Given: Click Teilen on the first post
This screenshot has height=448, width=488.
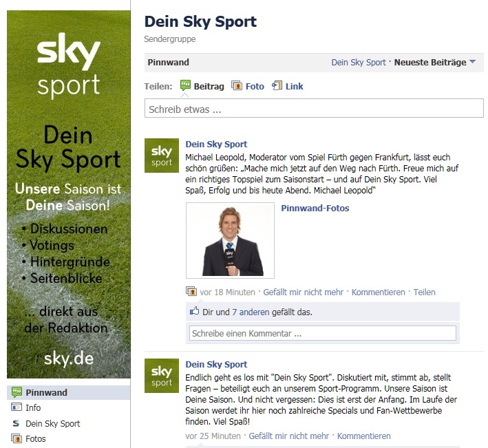Looking at the screenshot, I should coord(424,292).
